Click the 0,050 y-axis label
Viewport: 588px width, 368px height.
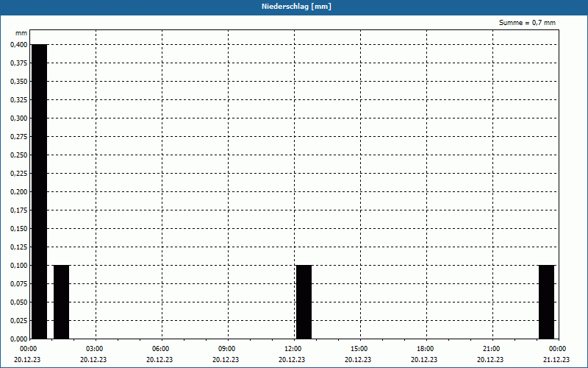click(x=19, y=302)
